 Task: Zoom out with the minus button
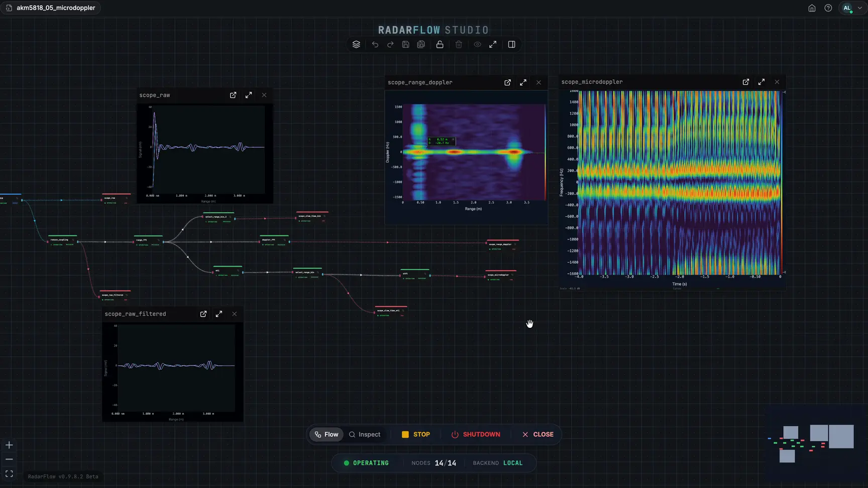pos(9,459)
